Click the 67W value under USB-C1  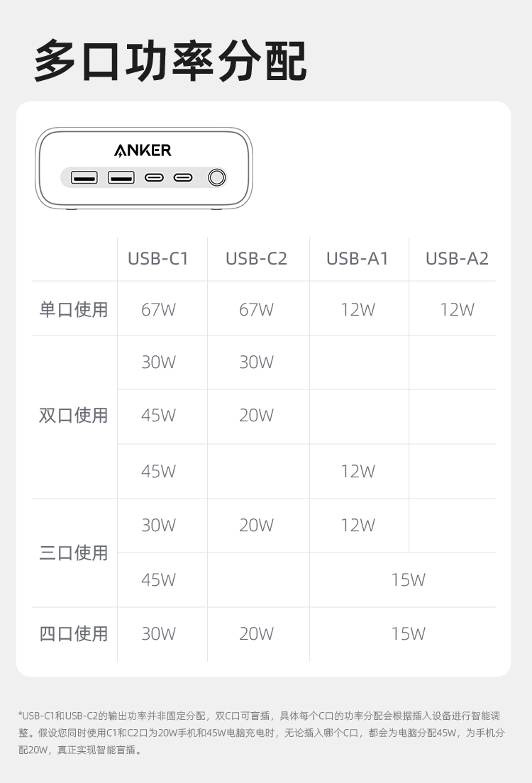158,310
